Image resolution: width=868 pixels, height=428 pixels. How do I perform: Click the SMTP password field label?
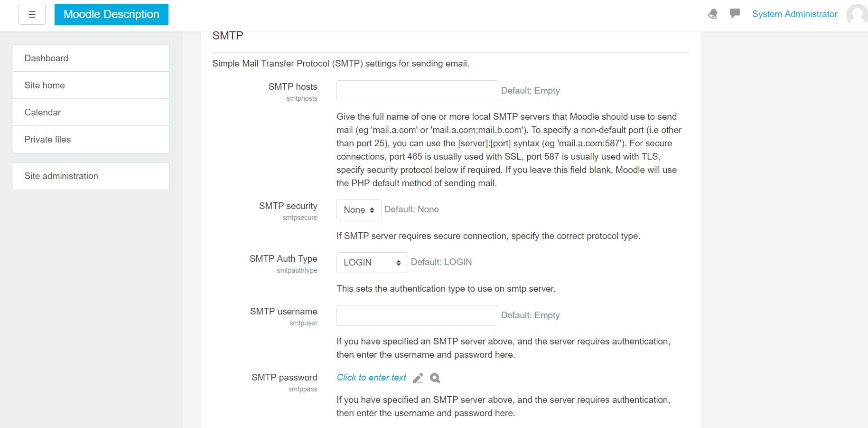284,378
